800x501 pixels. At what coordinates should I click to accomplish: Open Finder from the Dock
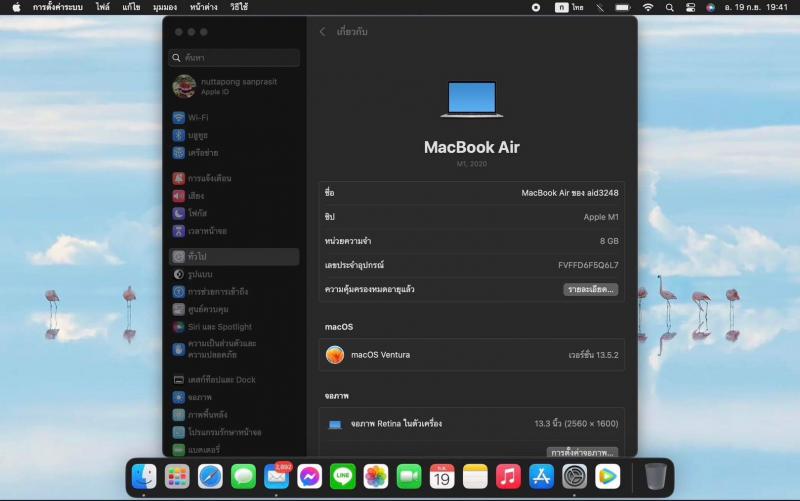(x=144, y=477)
